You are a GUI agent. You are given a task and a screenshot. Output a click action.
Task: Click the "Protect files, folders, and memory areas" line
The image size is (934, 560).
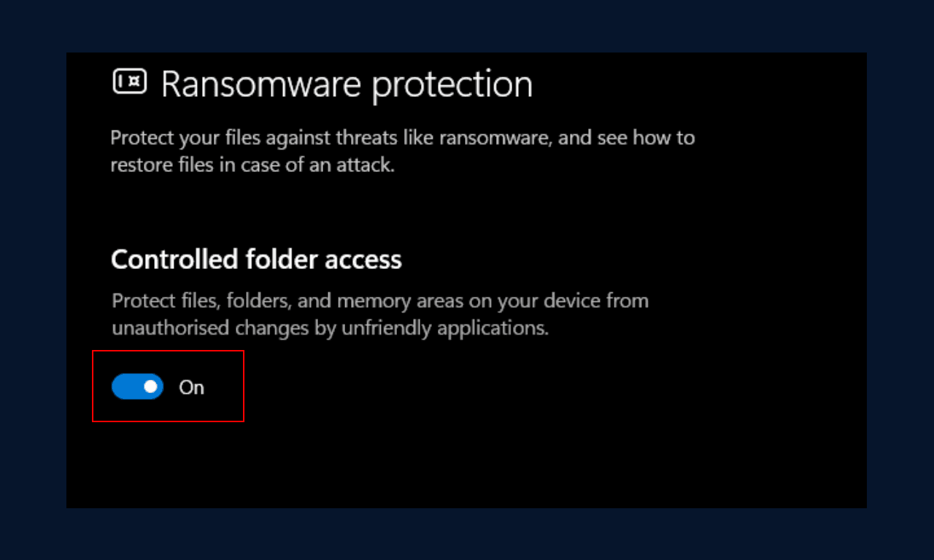pyautogui.click(x=380, y=300)
